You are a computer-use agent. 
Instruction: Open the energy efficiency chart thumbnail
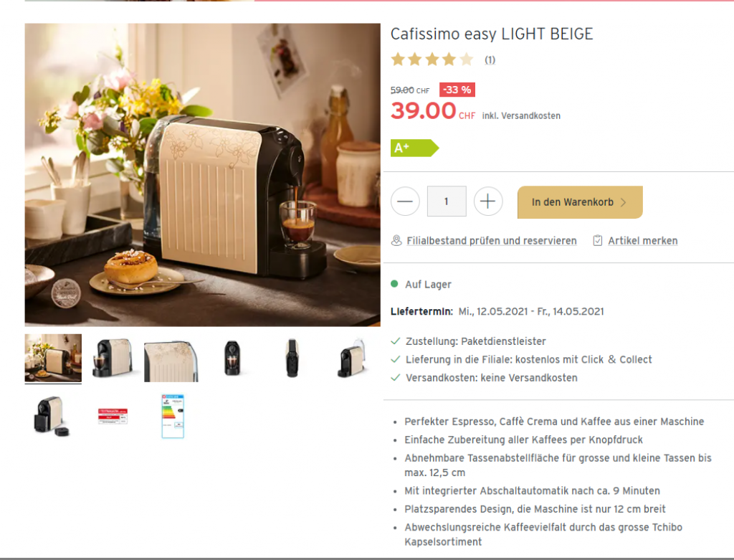click(x=173, y=417)
